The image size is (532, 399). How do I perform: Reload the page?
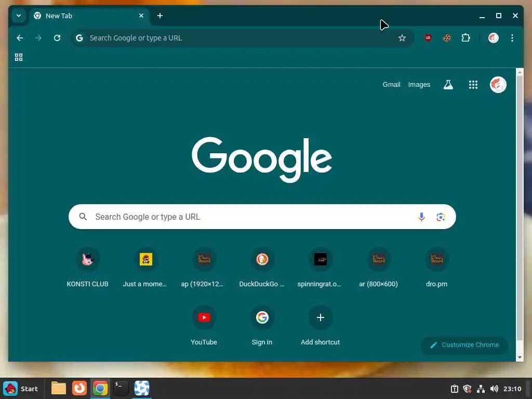[57, 38]
